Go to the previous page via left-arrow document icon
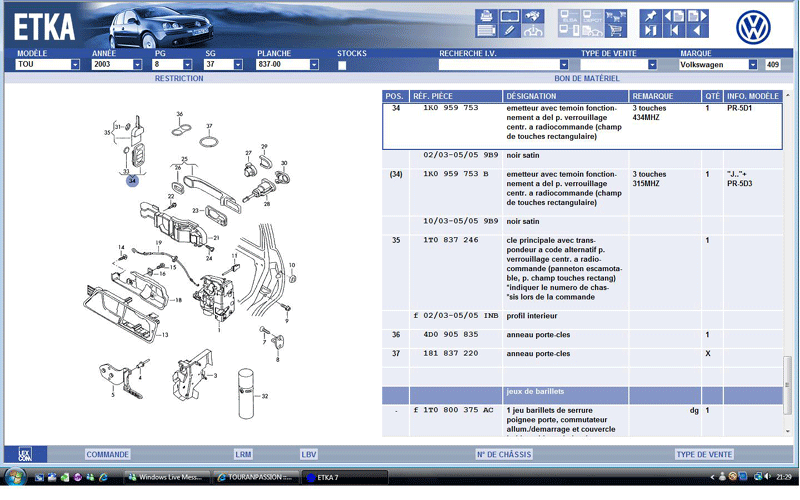 coord(674,16)
